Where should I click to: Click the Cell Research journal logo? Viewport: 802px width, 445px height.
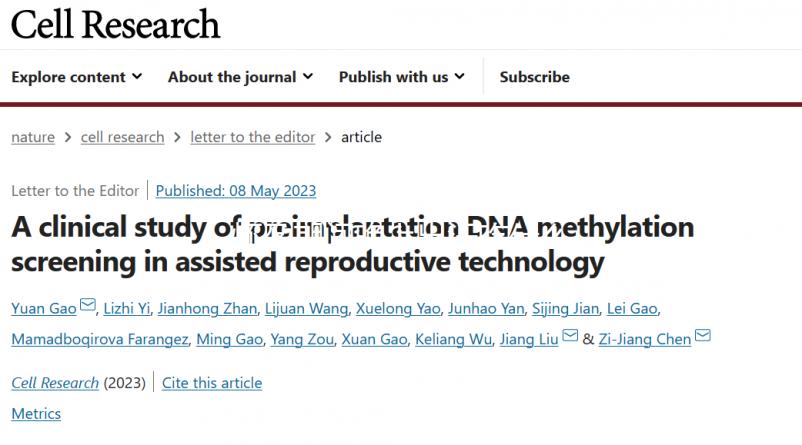pyautogui.click(x=115, y=24)
